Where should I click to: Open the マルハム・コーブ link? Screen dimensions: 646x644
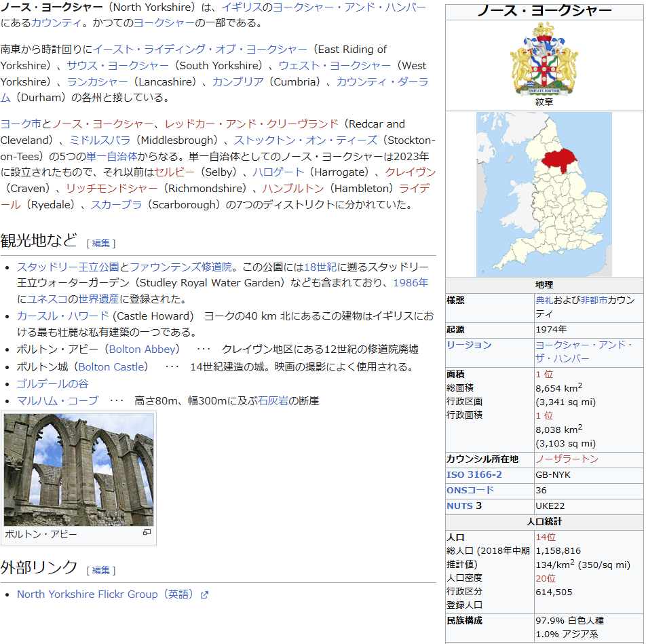click(x=58, y=400)
